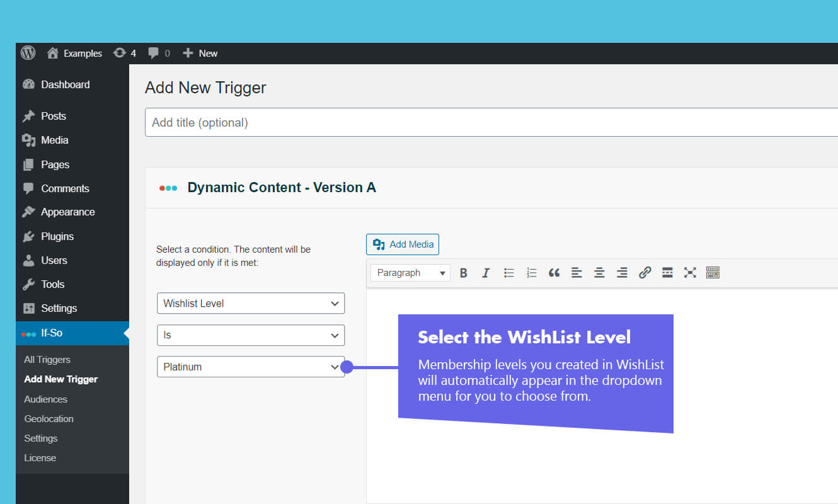Open the Geolocation submenu link
838x504 pixels.
(49, 419)
